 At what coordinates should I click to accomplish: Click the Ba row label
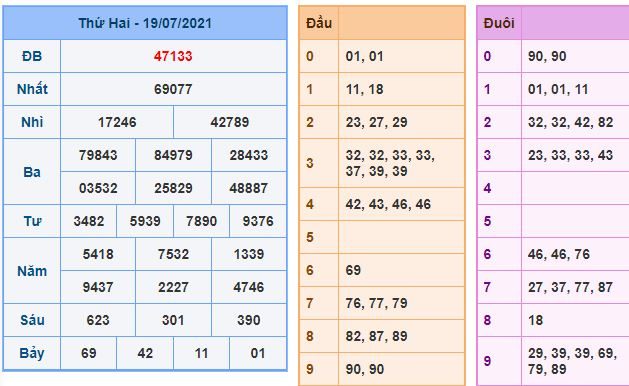click(32, 172)
